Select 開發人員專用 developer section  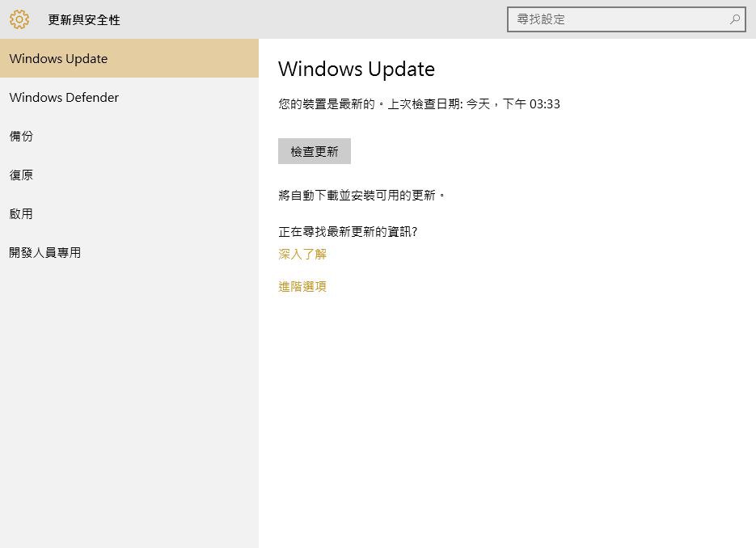pos(129,252)
